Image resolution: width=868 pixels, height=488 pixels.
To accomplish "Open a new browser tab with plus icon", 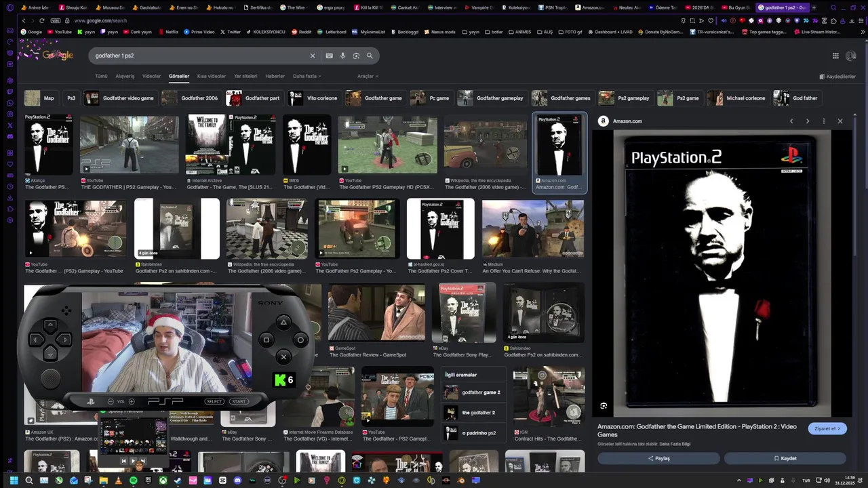I will coord(813,7).
